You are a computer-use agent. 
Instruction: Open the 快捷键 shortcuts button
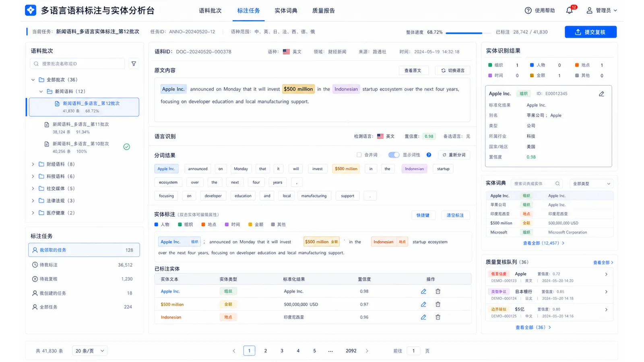click(423, 215)
